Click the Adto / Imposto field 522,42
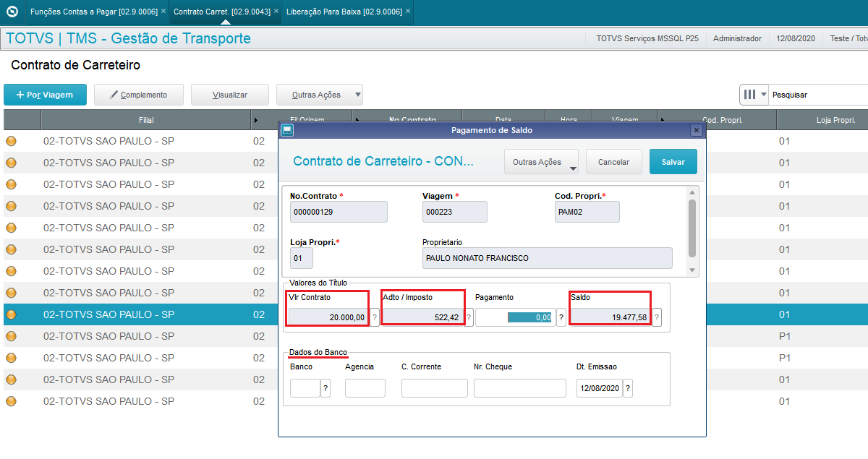This screenshot has height=459, width=868. 423,317
